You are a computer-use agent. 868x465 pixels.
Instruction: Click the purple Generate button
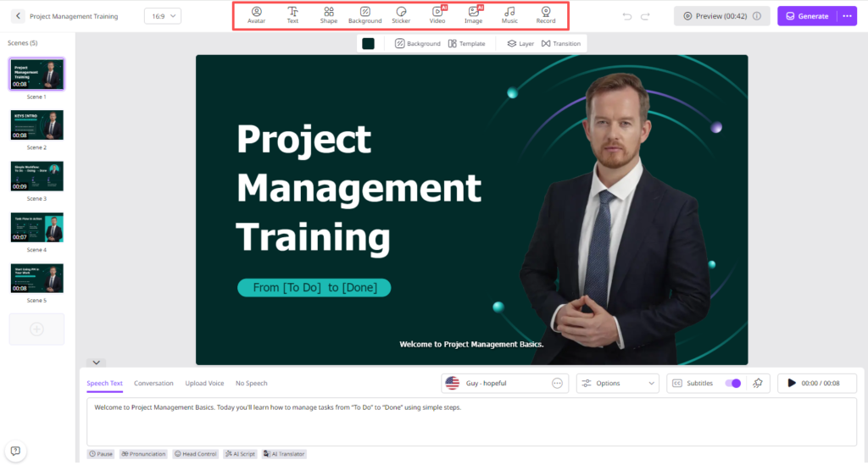(807, 16)
